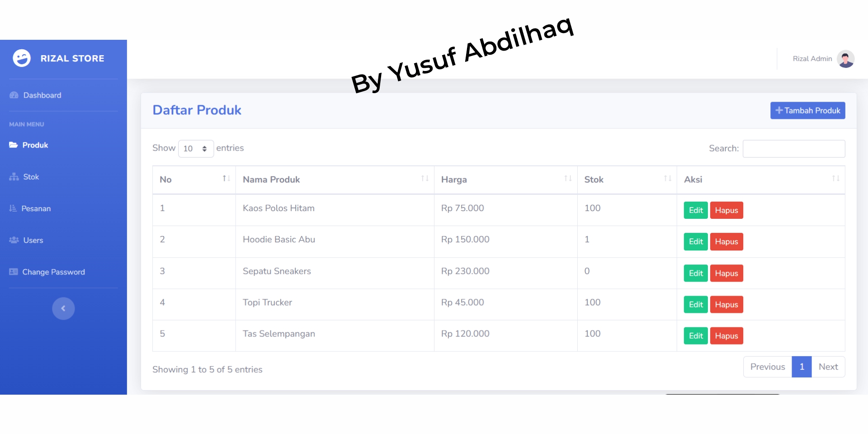868x434 pixels.
Task: Click the Rizal Store smiley logo icon
Action: [21, 58]
